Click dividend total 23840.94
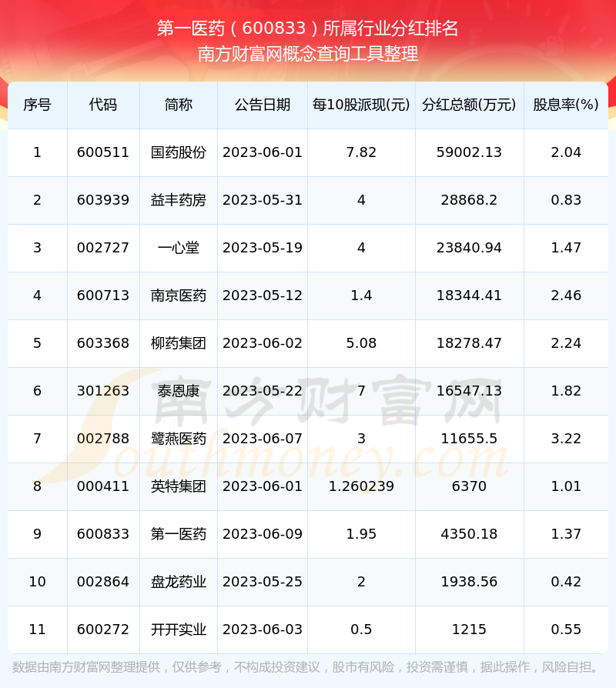616x688 pixels. coord(469,248)
